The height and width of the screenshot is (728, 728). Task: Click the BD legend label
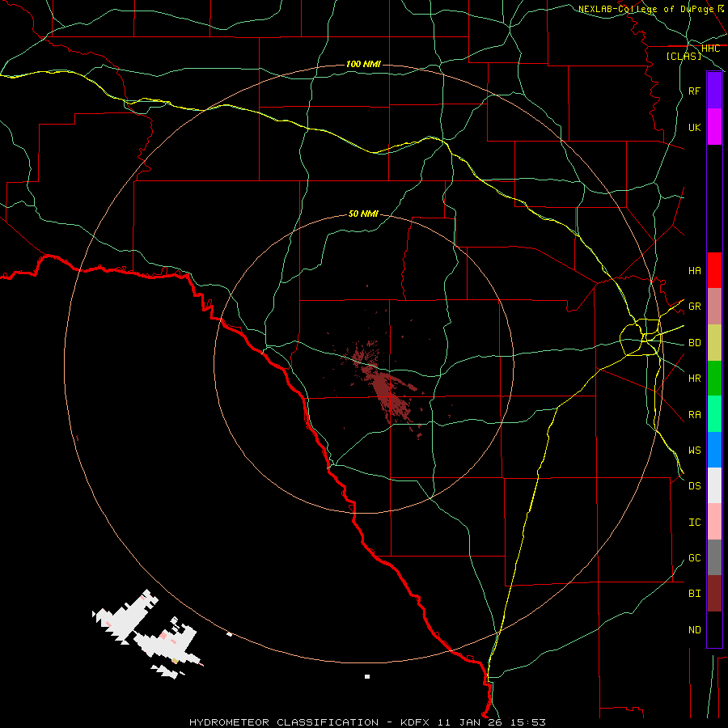click(694, 343)
